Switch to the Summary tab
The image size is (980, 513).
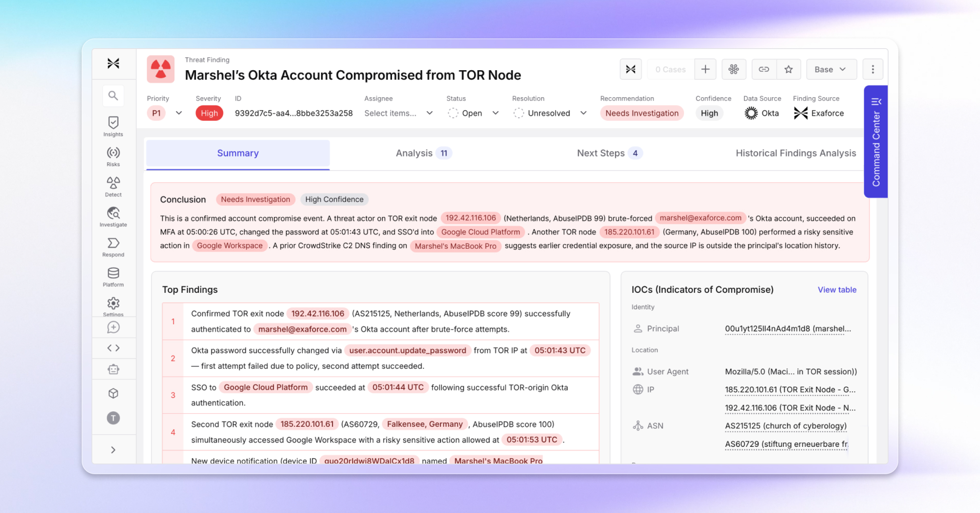(238, 153)
